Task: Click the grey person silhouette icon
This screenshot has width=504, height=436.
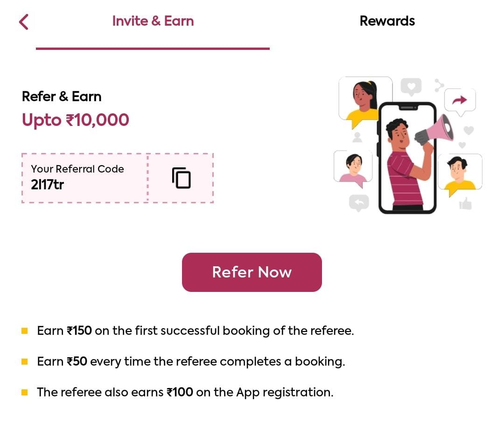Action: (357, 137)
